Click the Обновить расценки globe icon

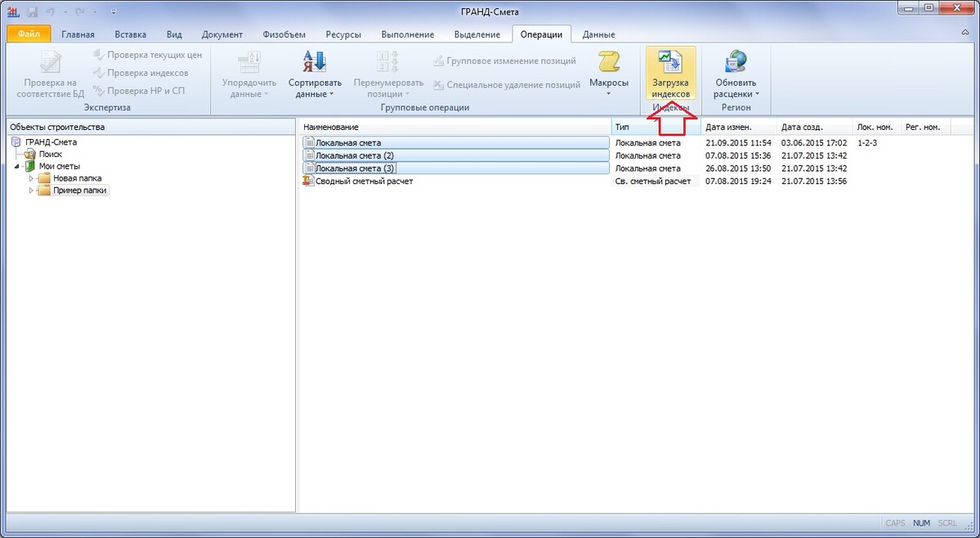736,63
